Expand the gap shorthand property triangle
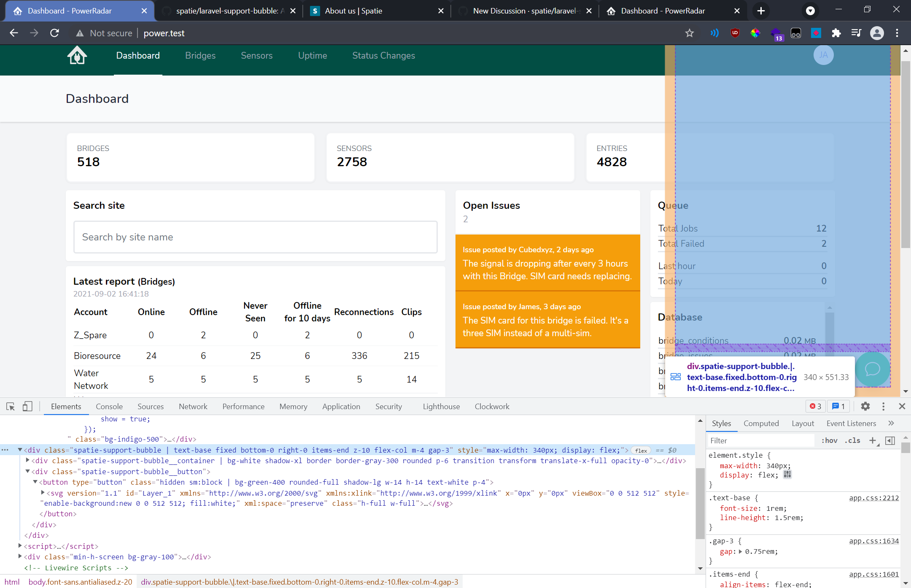The width and height of the screenshot is (911, 588). (740, 551)
